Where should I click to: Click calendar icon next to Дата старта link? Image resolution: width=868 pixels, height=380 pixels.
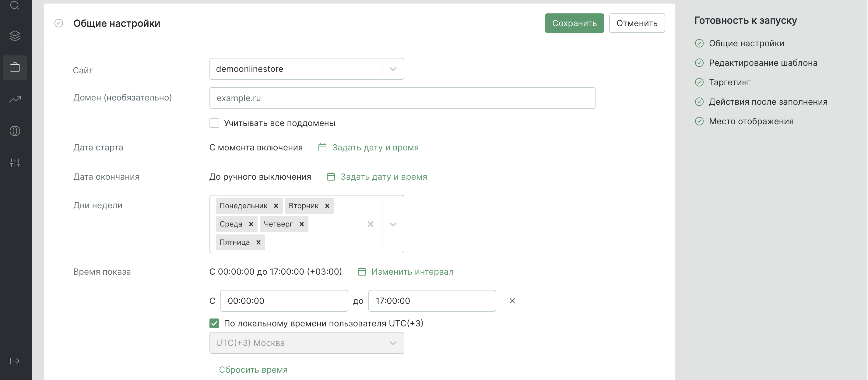point(322,148)
